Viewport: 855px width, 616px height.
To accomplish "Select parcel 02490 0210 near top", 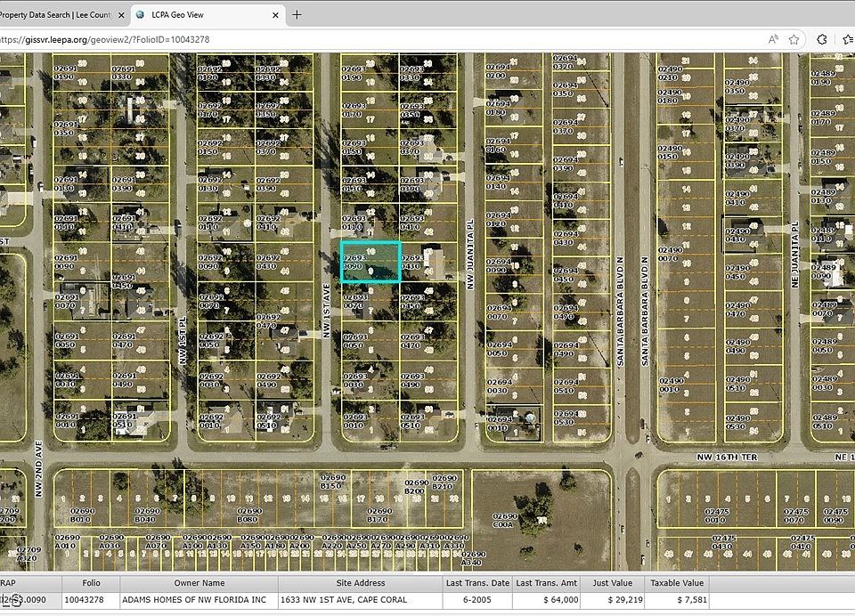I will click(686, 72).
